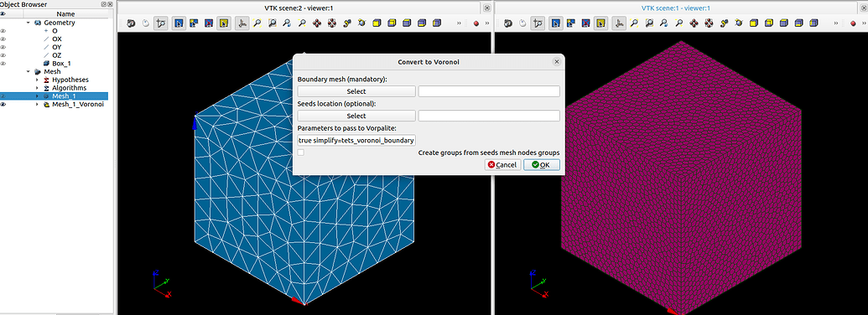The image size is (868, 315).
Task: Expand the Hypotheses node
Action: pyautogui.click(x=37, y=80)
